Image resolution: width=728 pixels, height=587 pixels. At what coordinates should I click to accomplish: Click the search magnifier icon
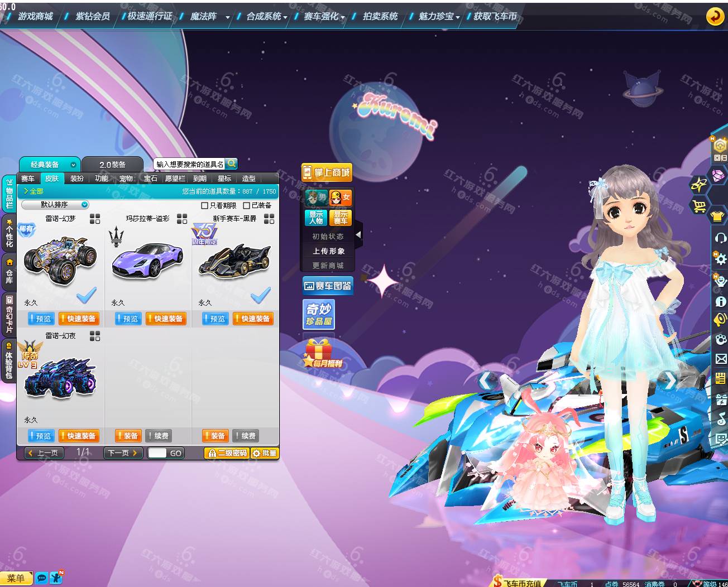pyautogui.click(x=232, y=163)
